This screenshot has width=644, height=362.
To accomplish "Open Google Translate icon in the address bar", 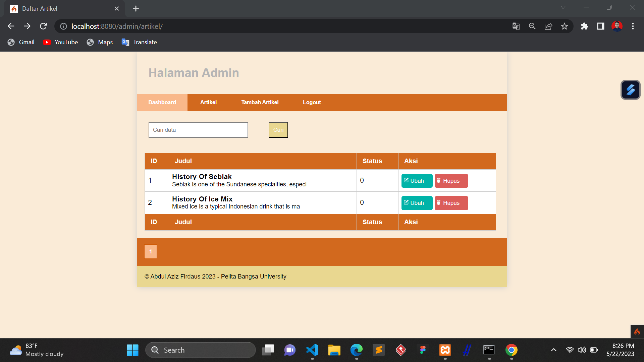I will click(516, 26).
